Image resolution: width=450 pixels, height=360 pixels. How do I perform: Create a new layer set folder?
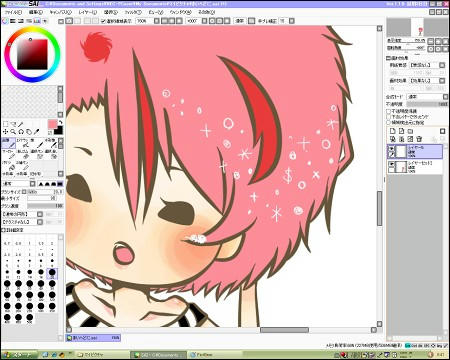coord(410,131)
